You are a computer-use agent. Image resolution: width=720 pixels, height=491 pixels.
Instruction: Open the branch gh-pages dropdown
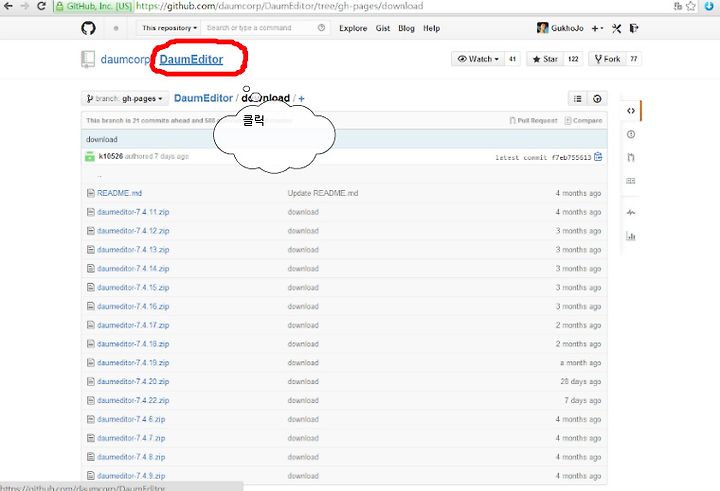coord(125,98)
